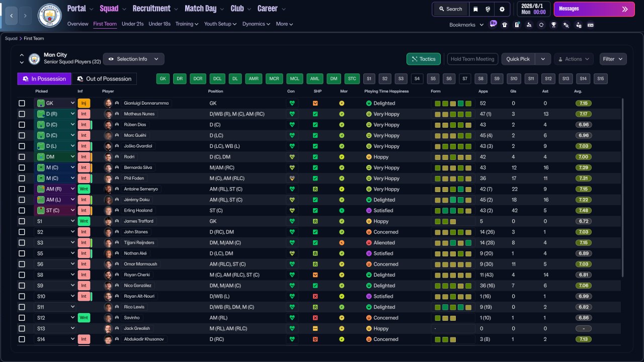Switch to the Out of Possession tab
Screen dimensions: 644x362
tap(104, 78)
